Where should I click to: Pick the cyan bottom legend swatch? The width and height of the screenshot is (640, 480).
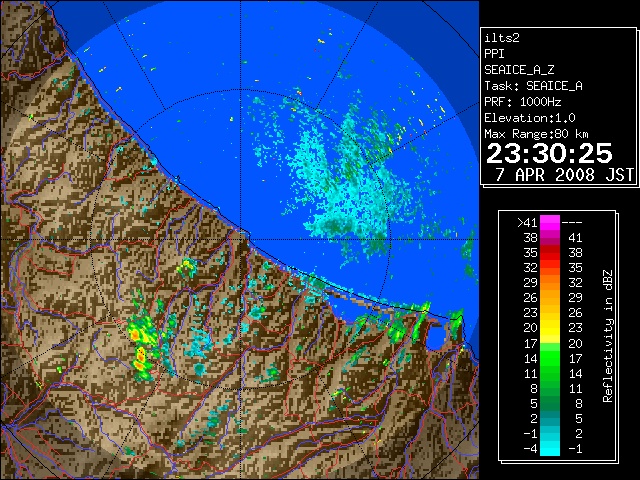pos(550,448)
